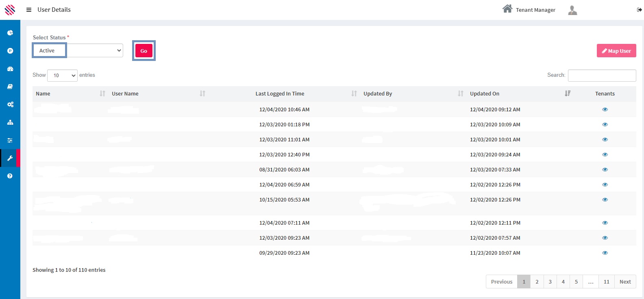
Task: Open the Show entries count dropdown
Action: (x=62, y=76)
